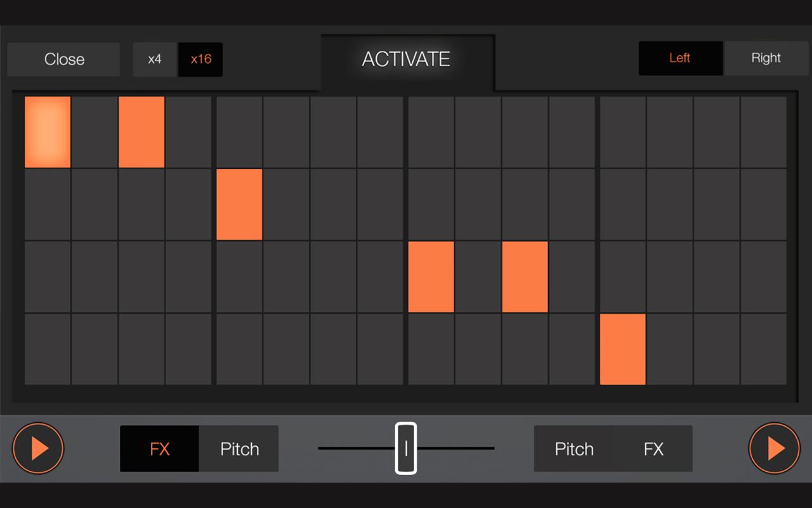Select the Left deck tab
This screenshot has width=812, height=508.
click(679, 58)
